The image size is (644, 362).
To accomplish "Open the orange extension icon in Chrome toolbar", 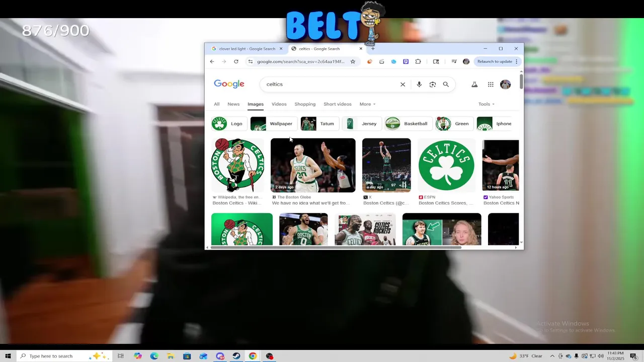I will pos(370,61).
